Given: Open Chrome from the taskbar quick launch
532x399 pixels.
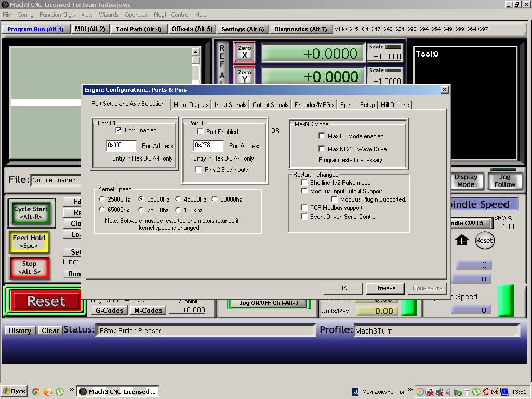Looking at the screenshot, I should [x=36, y=392].
